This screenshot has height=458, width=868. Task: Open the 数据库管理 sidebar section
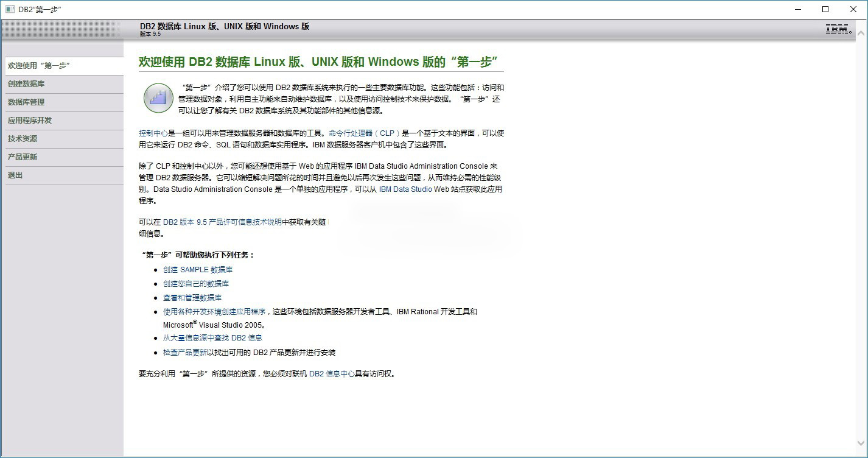(64, 102)
